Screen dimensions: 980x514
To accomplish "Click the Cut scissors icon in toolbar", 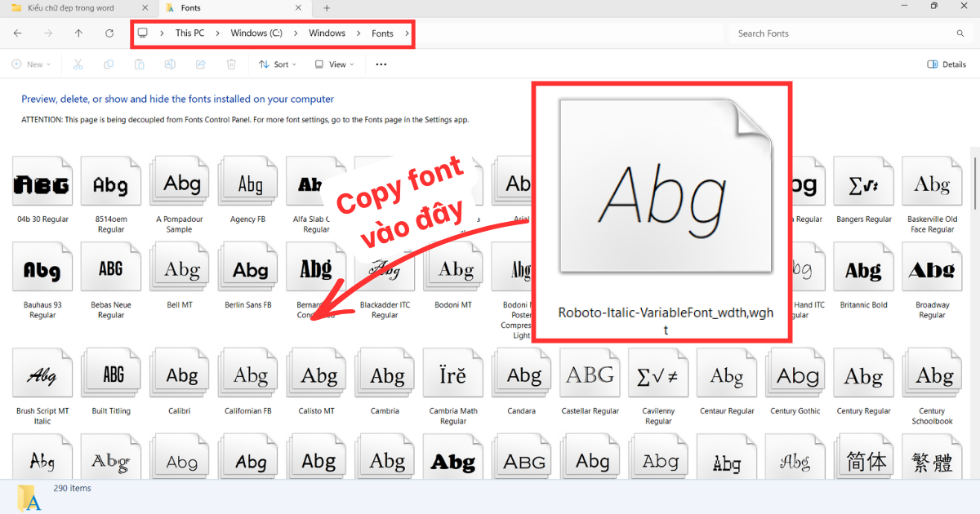I will click(x=78, y=64).
